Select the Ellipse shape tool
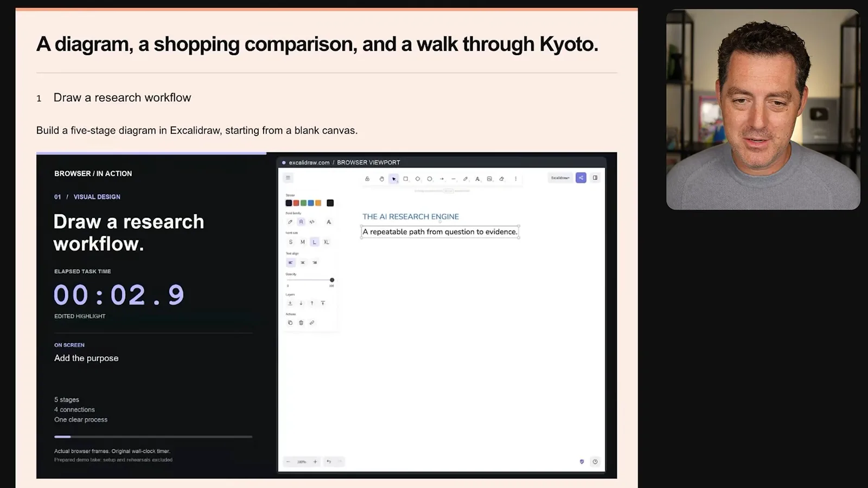Viewport: 868px width, 488px height. [429, 178]
